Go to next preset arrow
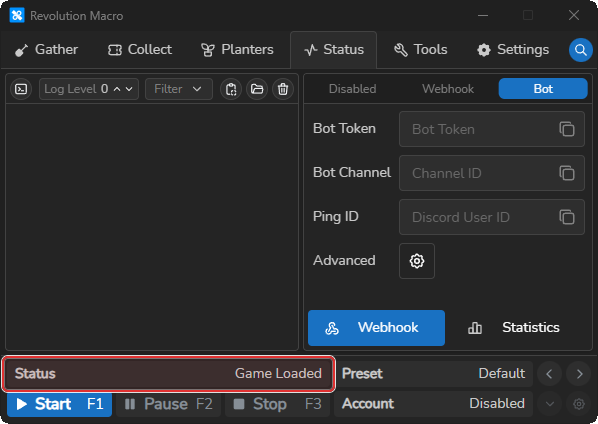The width and height of the screenshot is (598, 424). [x=579, y=374]
